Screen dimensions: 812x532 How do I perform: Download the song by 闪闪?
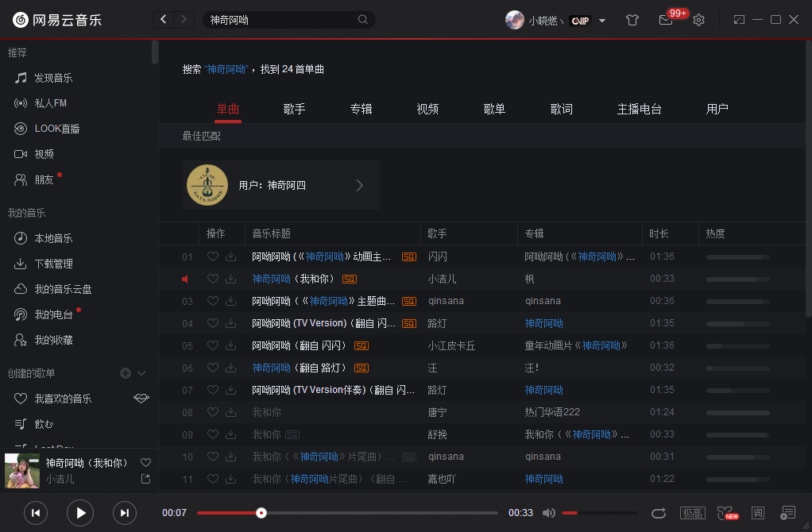click(231, 256)
